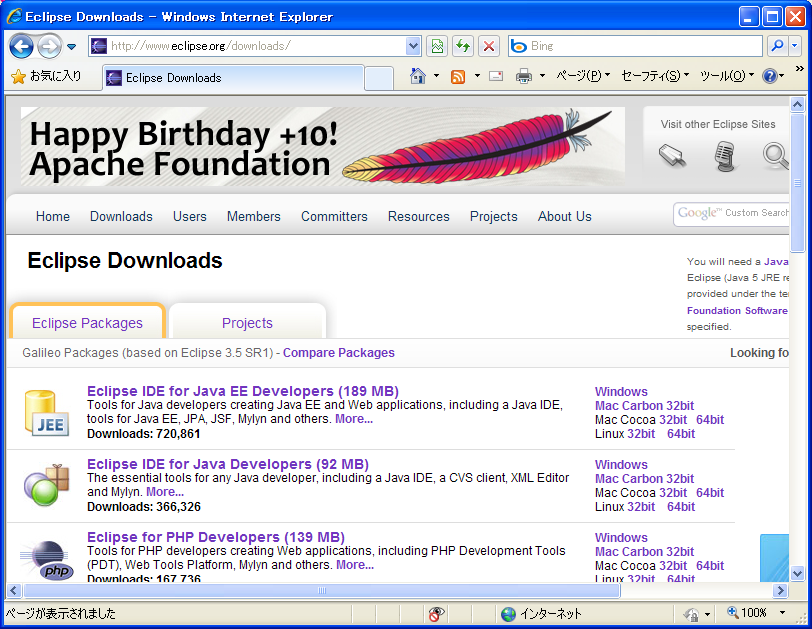Open the ページ(P) menu
812x629 pixels.
[x=583, y=76]
